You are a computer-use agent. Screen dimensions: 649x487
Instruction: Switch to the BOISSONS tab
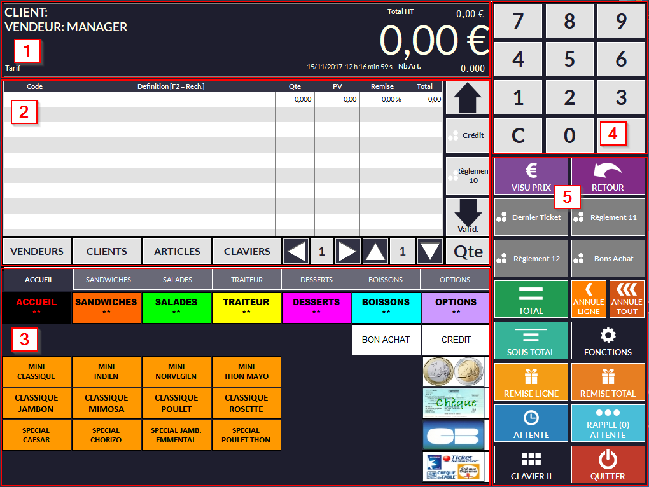click(x=385, y=280)
